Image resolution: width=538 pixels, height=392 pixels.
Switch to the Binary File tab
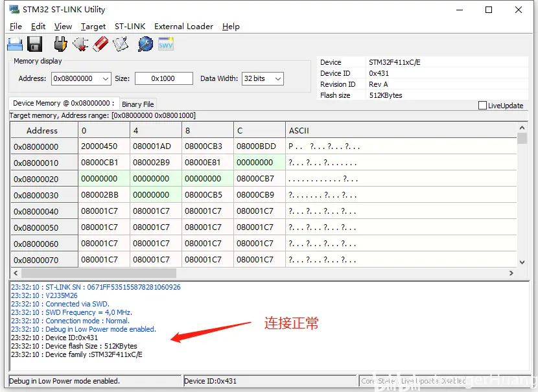[137, 104]
